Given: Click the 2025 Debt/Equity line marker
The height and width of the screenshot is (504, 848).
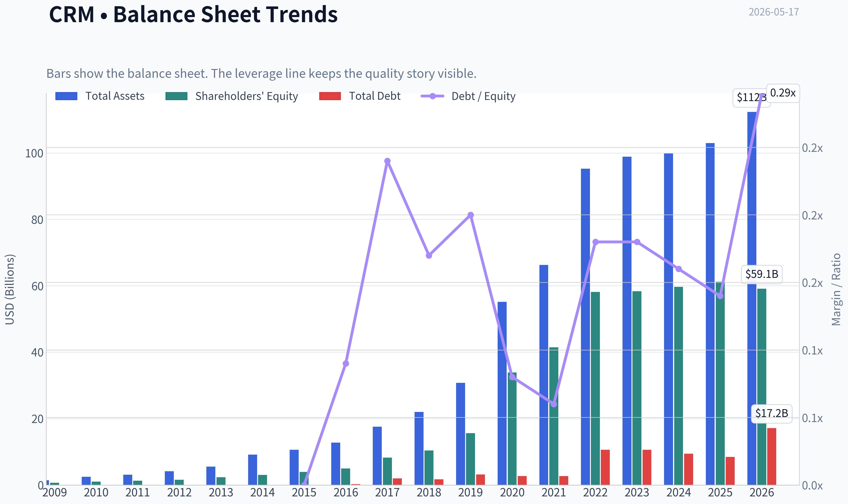Looking at the screenshot, I should click(720, 296).
